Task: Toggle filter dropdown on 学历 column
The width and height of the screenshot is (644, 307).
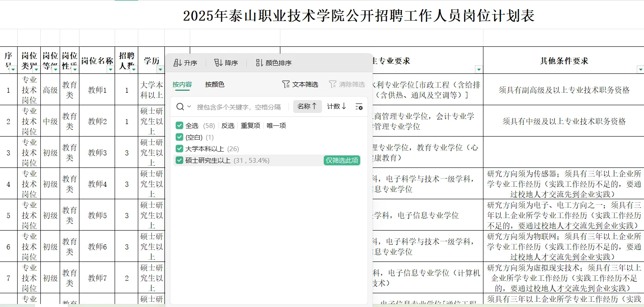Action: pyautogui.click(x=160, y=70)
